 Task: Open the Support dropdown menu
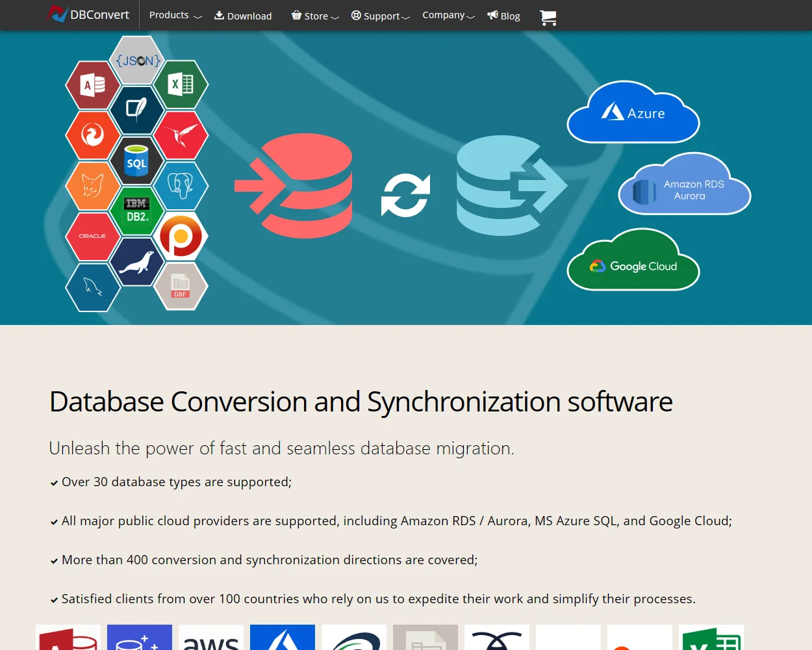(381, 16)
